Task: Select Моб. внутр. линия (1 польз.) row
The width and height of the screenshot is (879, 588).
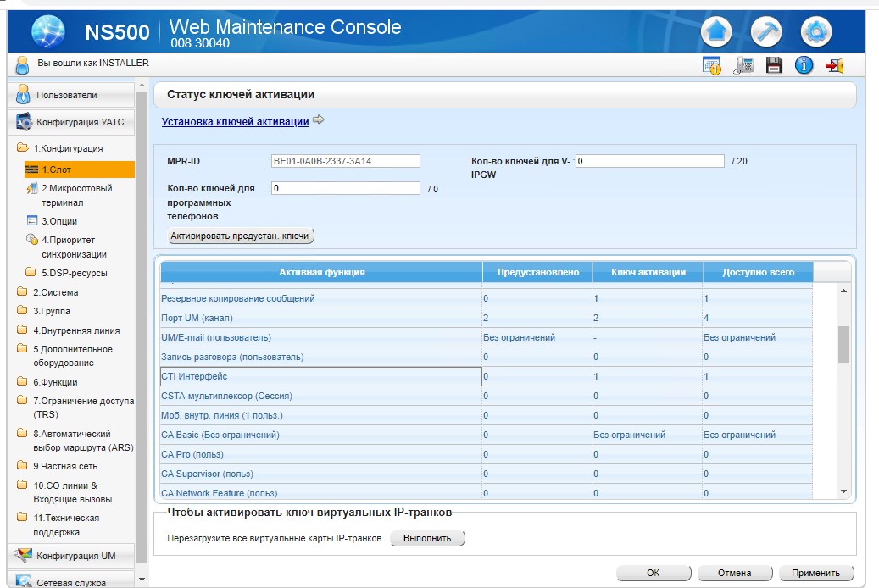Action: tap(487, 415)
